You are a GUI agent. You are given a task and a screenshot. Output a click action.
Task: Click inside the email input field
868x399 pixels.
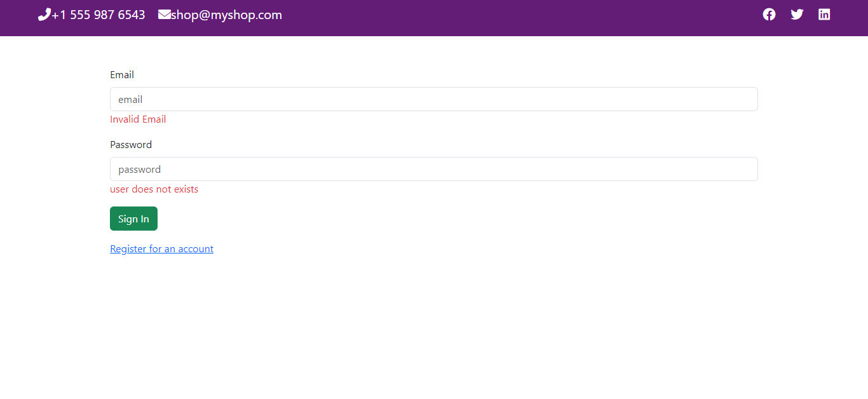[x=434, y=99]
